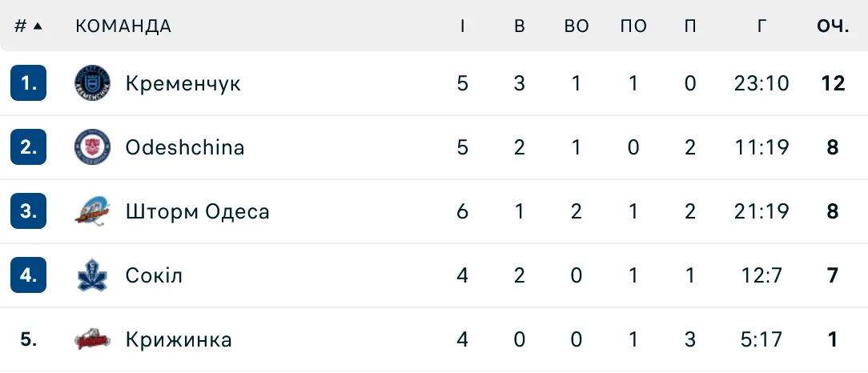Click the Шторм Одеса team logo
This screenshot has width=868, height=373.
click(x=92, y=211)
